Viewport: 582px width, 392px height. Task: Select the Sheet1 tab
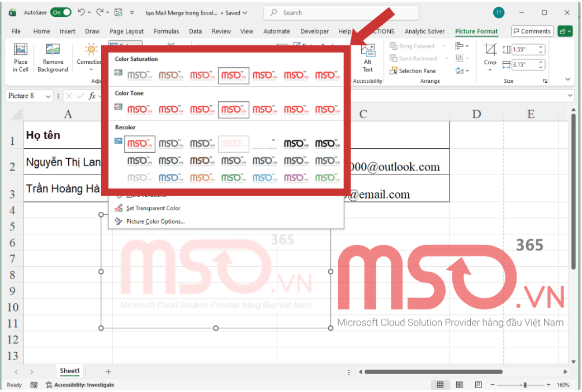(69, 371)
